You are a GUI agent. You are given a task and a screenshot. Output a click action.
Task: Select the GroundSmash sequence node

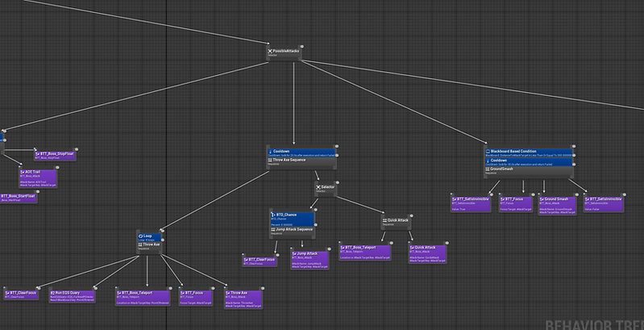pos(529,171)
